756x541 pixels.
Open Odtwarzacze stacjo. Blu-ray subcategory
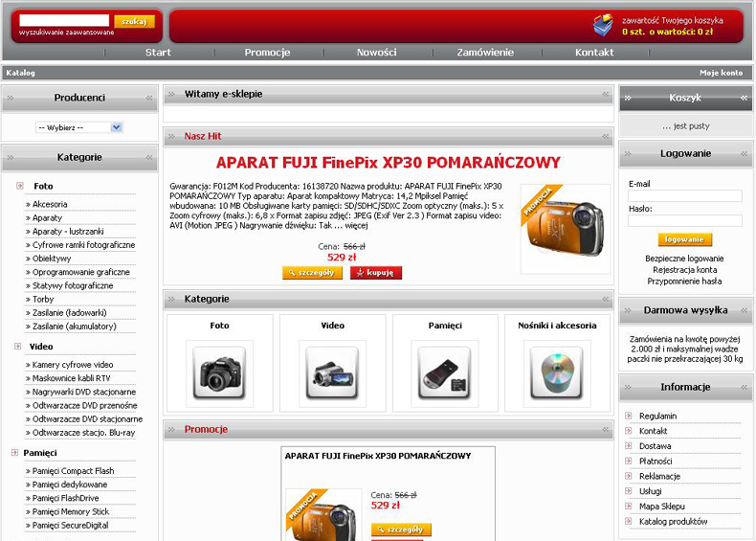(84, 433)
